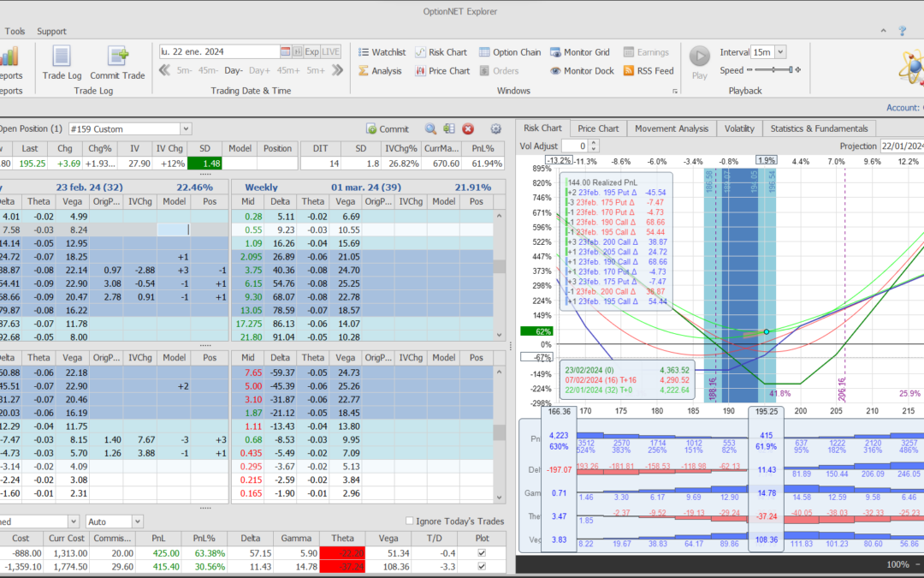
Task: Uncheck Plot checkbox in second position row
Action: coord(483,567)
